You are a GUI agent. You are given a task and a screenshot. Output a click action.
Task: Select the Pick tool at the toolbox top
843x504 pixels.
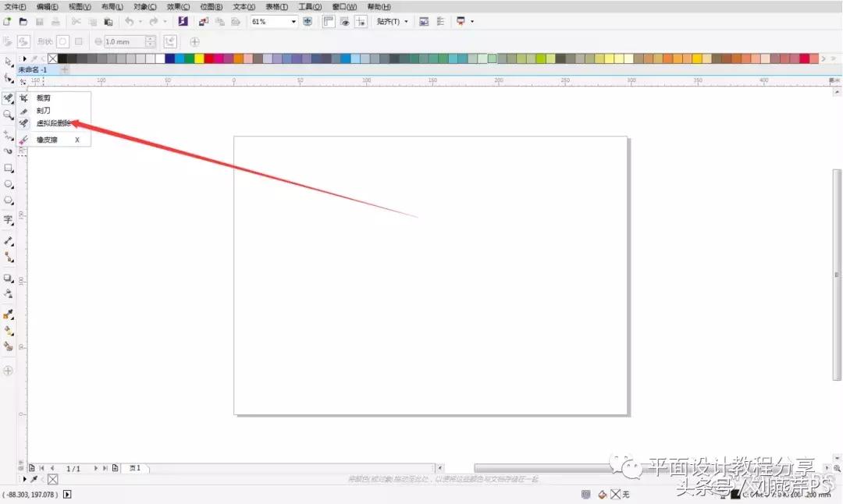click(9, 62)
